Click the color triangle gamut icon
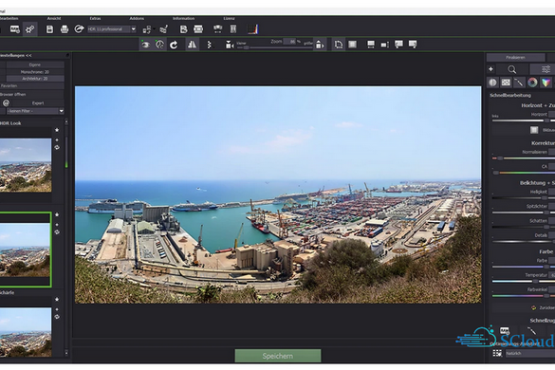This screenshot has height=370, width=555. click(546, 82)
